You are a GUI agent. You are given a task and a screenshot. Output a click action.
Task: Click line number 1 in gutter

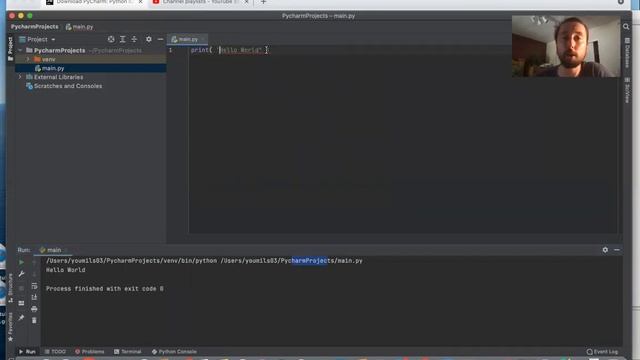[171, 50]
